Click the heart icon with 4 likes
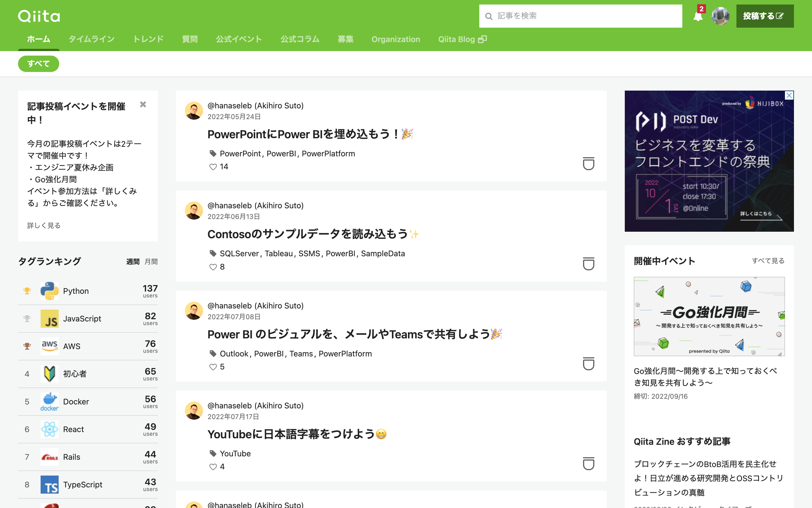The image size is (812, 508). (x=213, y=467)
